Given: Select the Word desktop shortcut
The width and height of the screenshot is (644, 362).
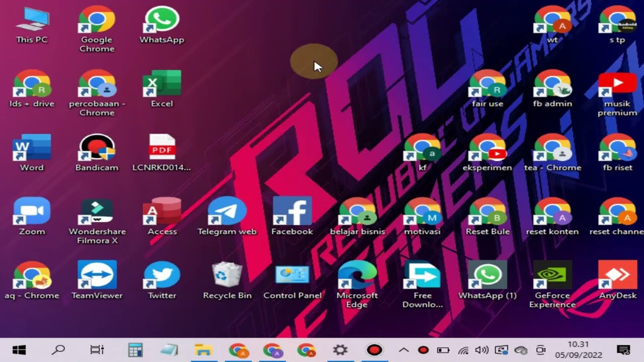Looking at the screenshot, I should pyautogui.click(x=32, y=153).
